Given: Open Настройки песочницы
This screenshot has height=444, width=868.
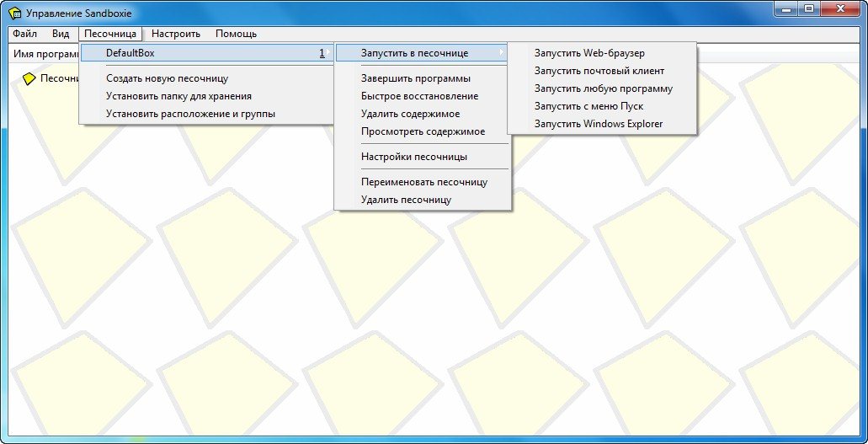Looking at the screenshot, I should pos(413,157).
